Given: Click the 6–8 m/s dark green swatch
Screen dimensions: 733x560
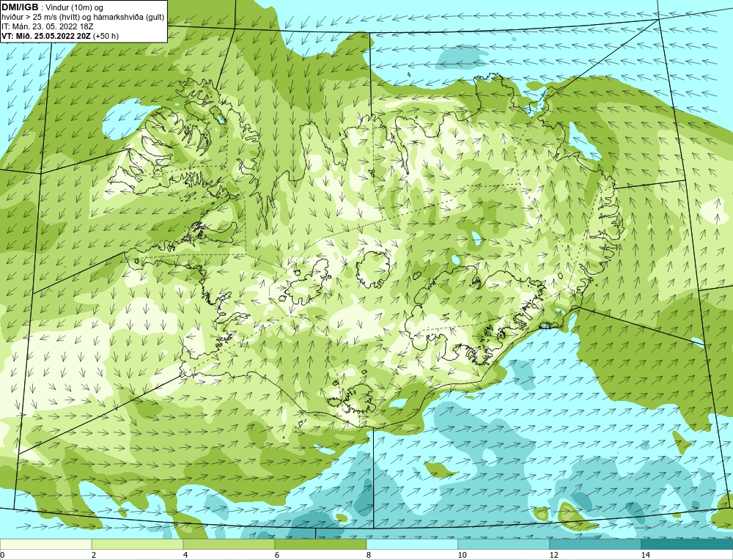Looking at the screenshot, I should pyautogui.click(x=321, y=545).
